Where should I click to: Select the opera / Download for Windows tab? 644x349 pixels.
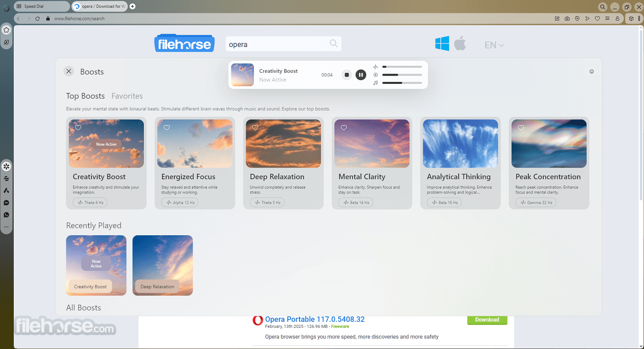tap(100, 6)
